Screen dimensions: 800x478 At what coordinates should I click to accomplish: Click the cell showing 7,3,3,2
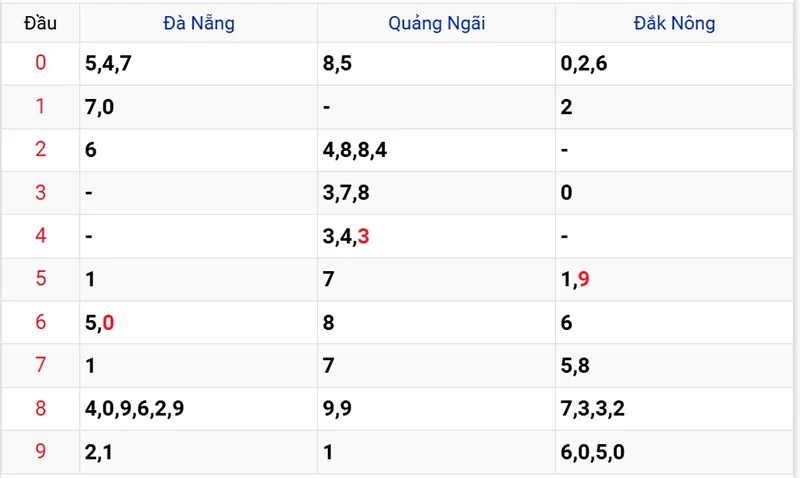(x=593, y=408)
